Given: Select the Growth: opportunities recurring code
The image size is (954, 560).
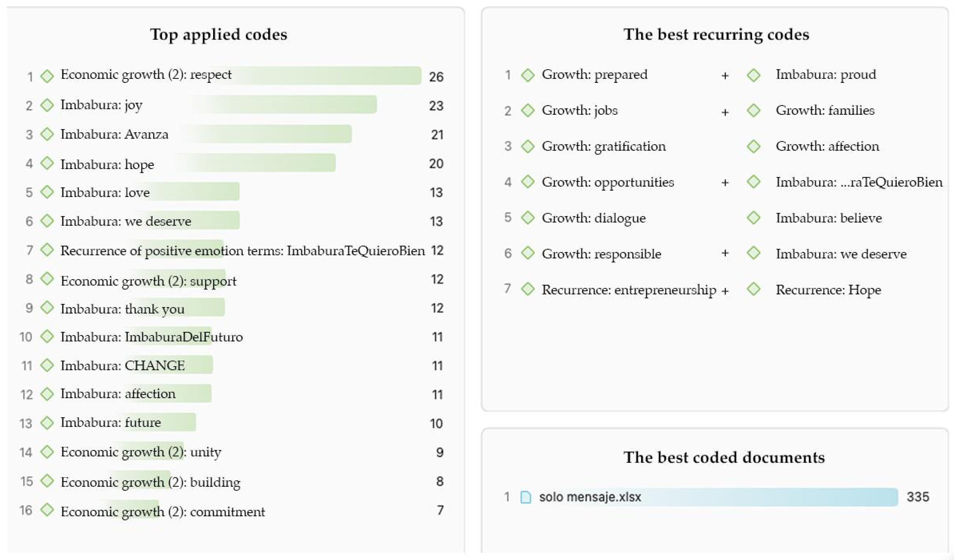Looking at the screenshot, I should pyautogui.click(x=608, y=182).
